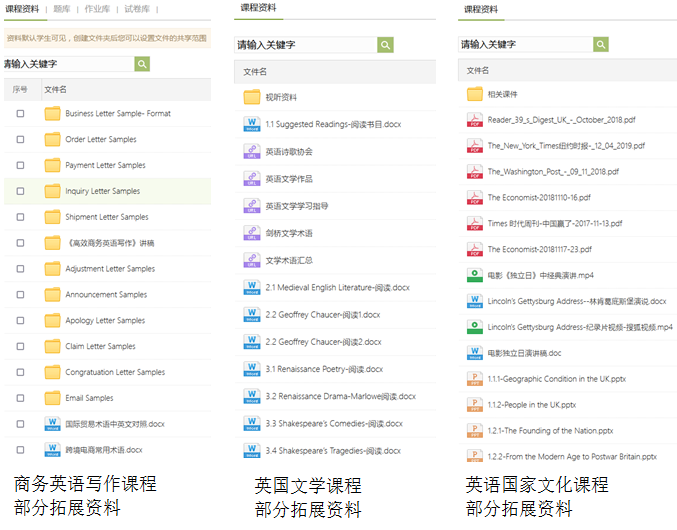Open the 视听资料 folder icon
Image resolution: width=677 pixels, height=530 pixels.
252,98
